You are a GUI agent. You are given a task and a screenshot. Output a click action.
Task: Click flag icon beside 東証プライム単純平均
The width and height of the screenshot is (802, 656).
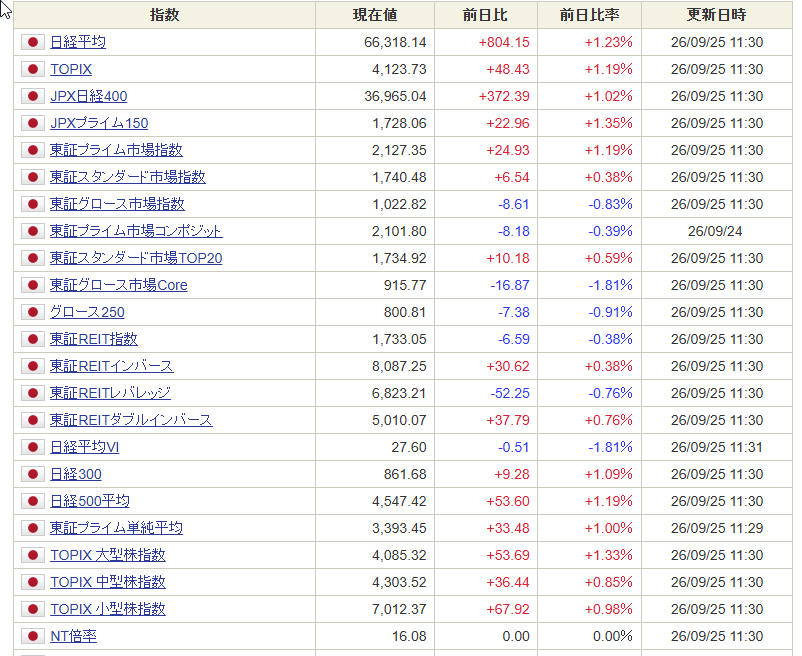pos(33,528)
